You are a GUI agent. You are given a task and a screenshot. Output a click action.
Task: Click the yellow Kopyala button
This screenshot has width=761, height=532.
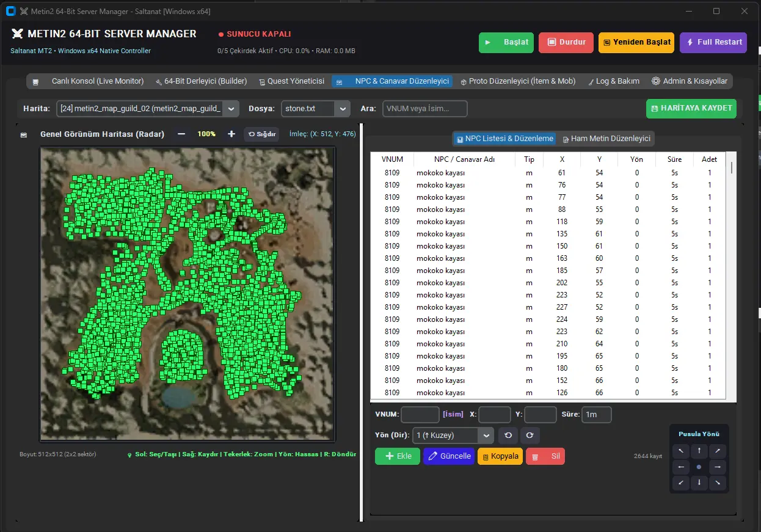(500, 456)
